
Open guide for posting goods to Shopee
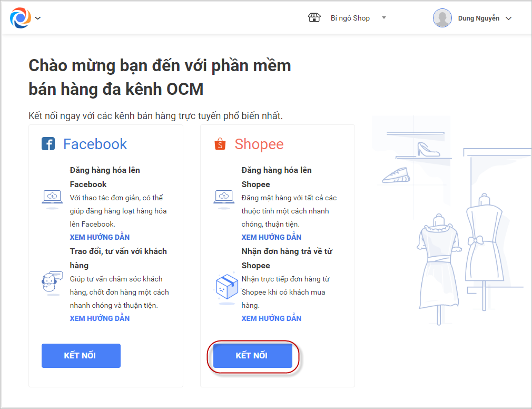(271, 237)
